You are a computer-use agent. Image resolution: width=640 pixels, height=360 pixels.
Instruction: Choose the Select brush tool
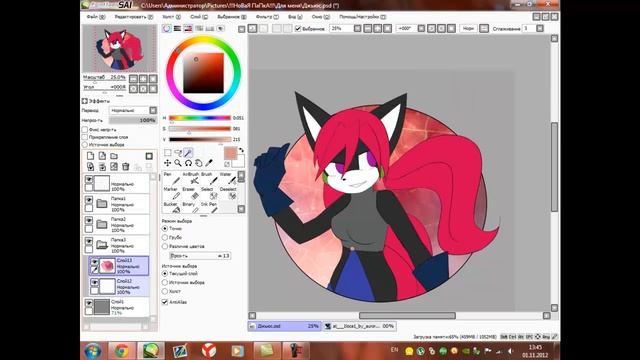(209, 193)
